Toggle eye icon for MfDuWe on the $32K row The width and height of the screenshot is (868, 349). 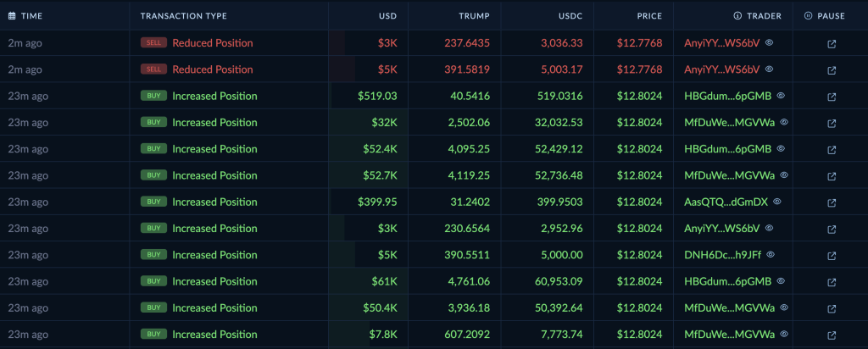pos(784,122)
